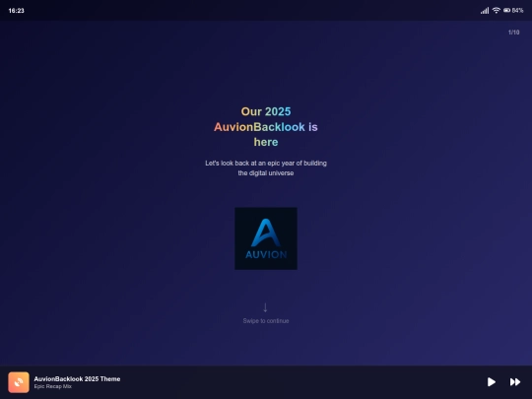The height and width of the screenshot is (399, 532).
Task: Open the 'AuvionBacklook 2025 Theme' track title
Action: [x=77, y=378]
